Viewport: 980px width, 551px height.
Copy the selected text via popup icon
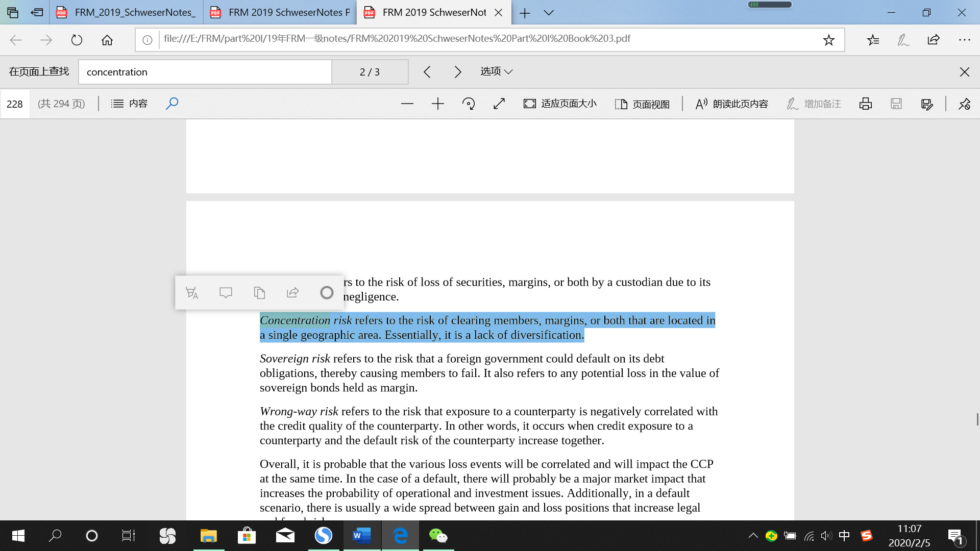pyautogui.click(x=259, y=293)
